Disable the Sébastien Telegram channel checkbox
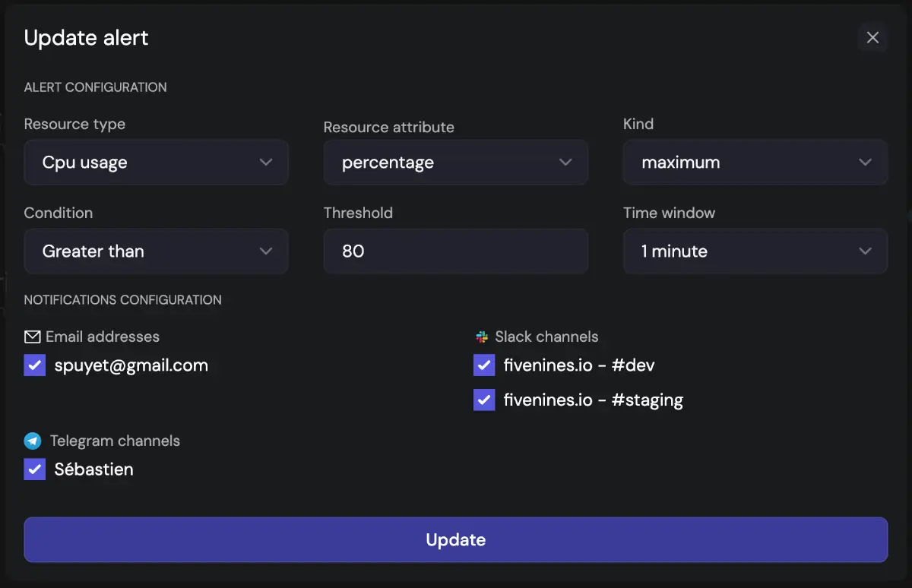Viewport: 912px width, 588px height. 34,469
